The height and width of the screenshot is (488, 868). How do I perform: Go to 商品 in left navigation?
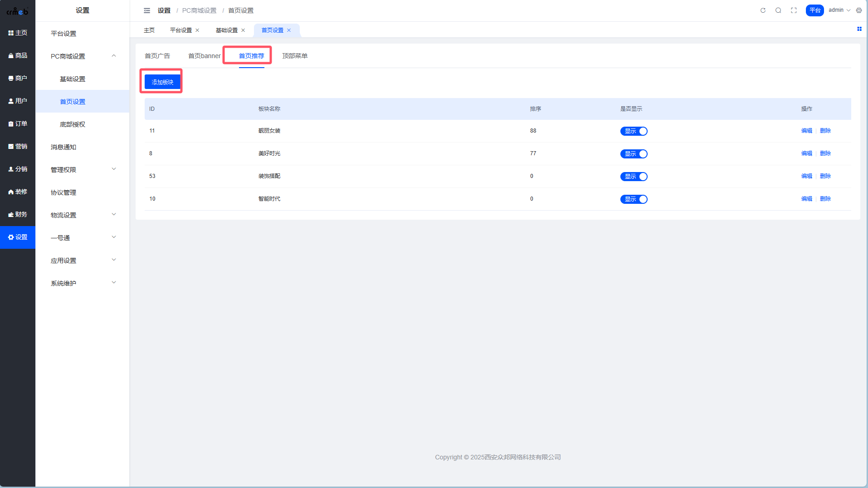click(18, 55)
